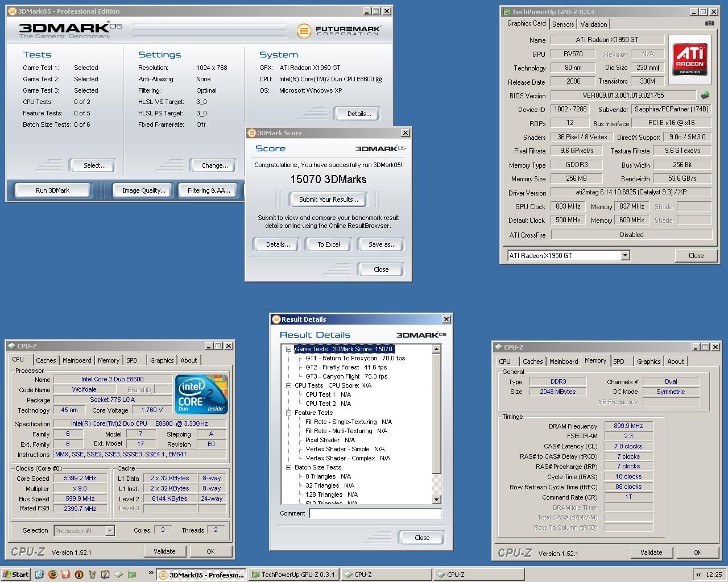Screen dimensions: 728x582
Task: Open the Windows Start menu
Action: tap(16, 575)
